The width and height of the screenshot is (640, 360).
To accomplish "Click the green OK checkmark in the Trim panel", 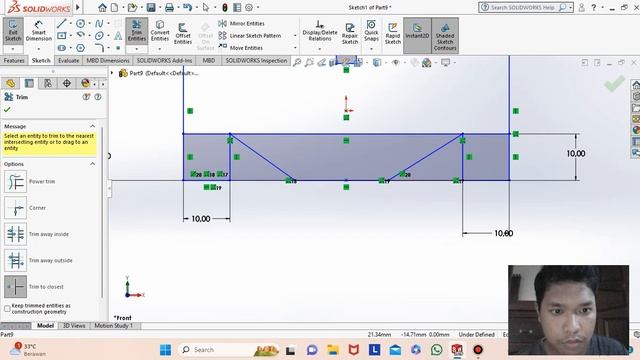I will tap(7, 109).
